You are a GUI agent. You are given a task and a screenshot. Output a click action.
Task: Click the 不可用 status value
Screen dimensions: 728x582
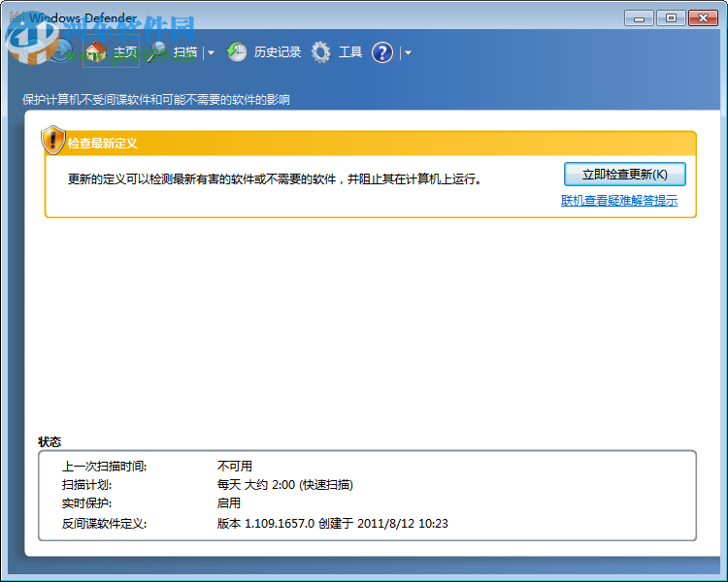tap(235, 466)
